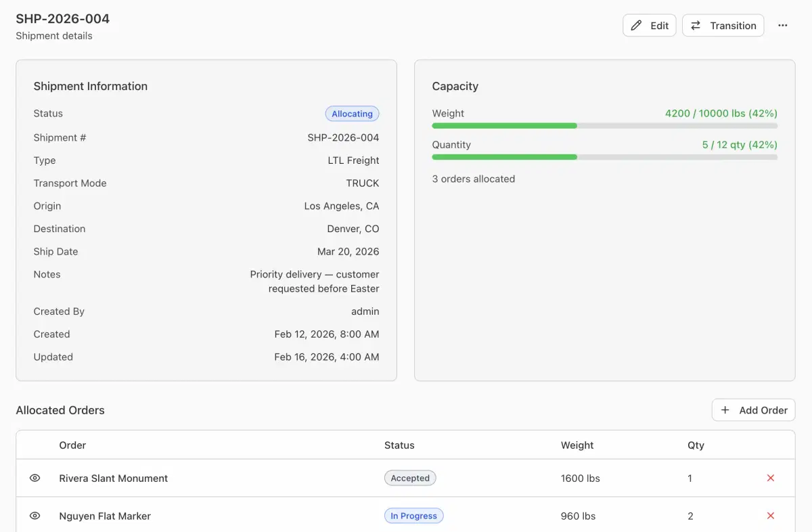Select the Order column header

[x=72, y=445]
